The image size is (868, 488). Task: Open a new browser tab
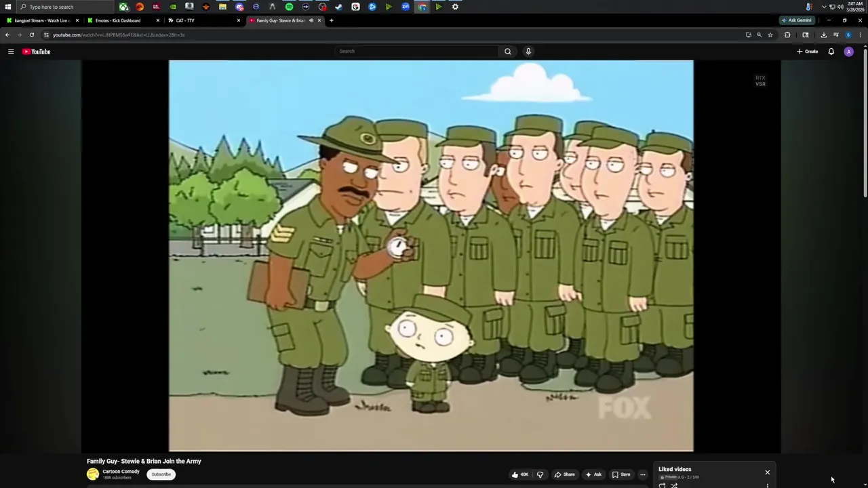tap(331, 20)
